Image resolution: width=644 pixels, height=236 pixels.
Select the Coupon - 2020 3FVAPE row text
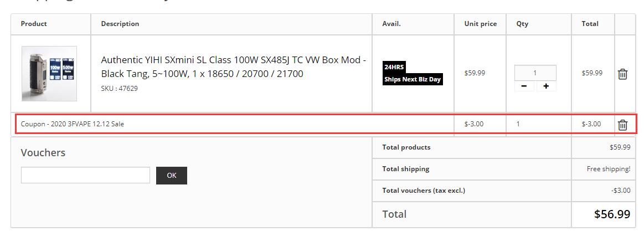point(73,124)
